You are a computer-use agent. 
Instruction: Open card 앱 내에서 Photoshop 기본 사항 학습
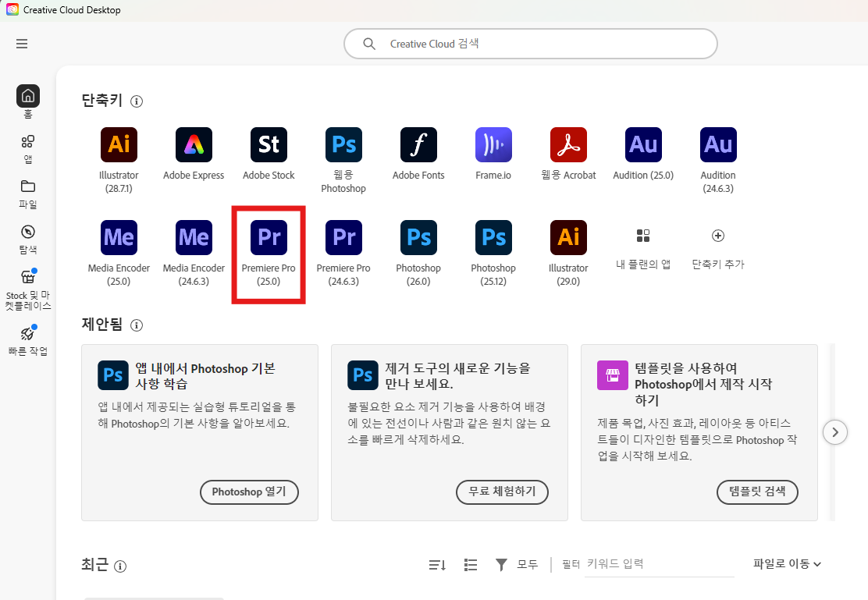tap(200, 432)
